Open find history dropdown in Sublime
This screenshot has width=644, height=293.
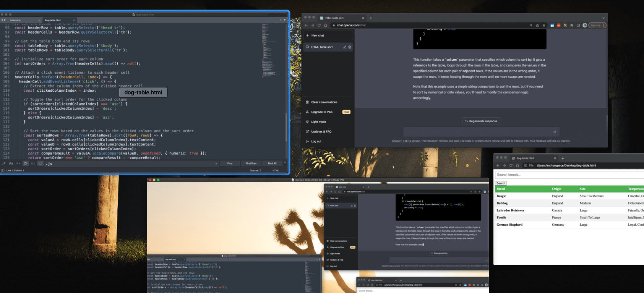216,163
